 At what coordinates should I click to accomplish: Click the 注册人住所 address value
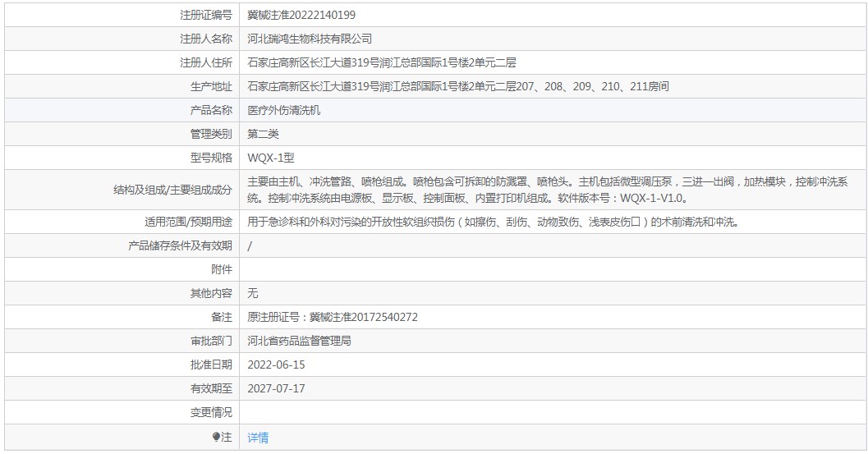click(x=381, y=62)
